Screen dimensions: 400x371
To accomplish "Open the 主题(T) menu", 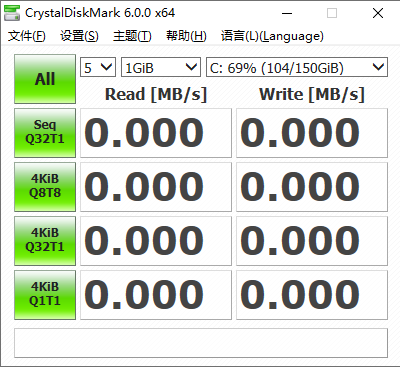I will (132, 36).
